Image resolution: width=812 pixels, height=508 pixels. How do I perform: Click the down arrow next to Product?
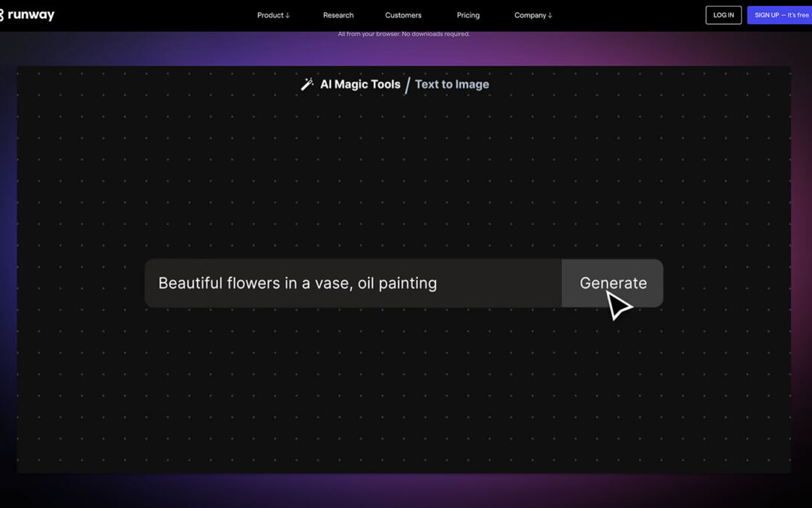point(287,16)
